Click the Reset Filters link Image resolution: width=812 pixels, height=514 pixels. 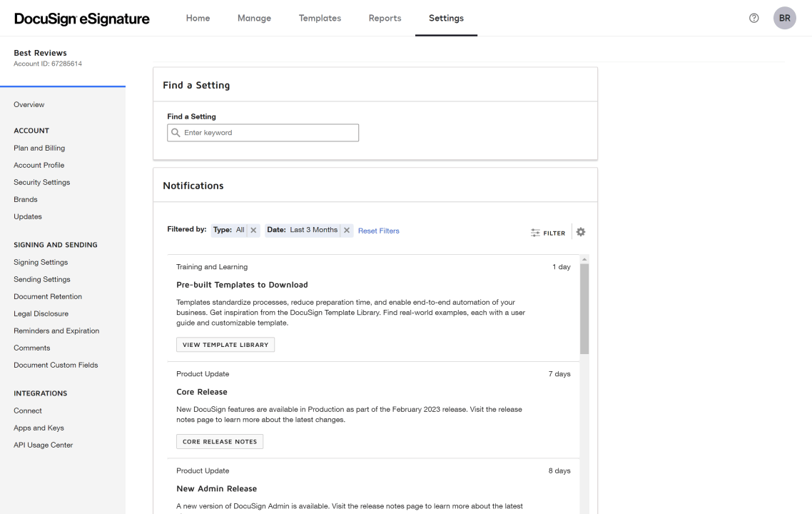[378, 230]
